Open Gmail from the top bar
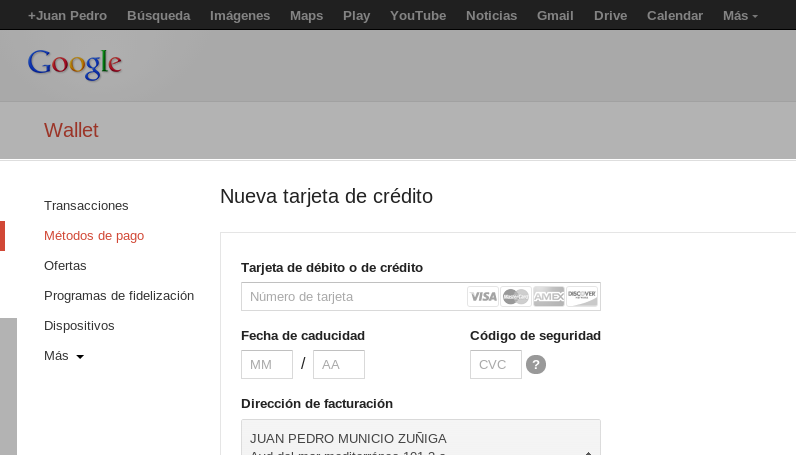The width and height of the screenshot is (796, 455). click(555, 16)
